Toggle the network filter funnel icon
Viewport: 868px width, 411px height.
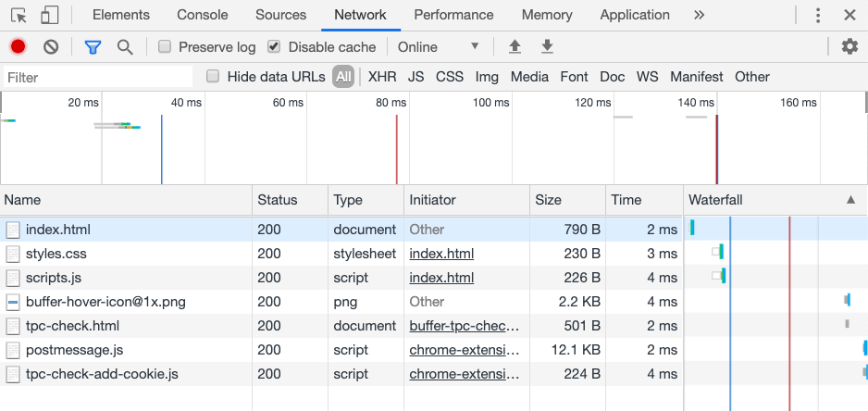pyautogui.click(x=93, y=47)
